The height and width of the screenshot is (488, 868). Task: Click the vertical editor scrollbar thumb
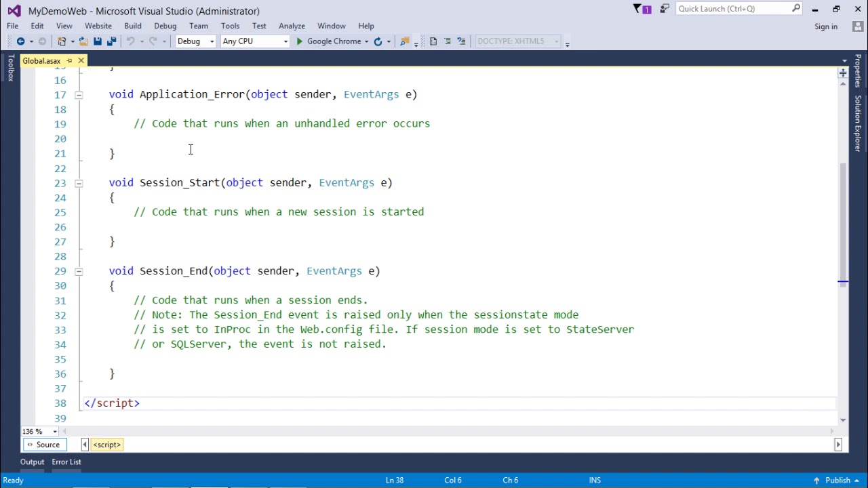coord(843,224)
